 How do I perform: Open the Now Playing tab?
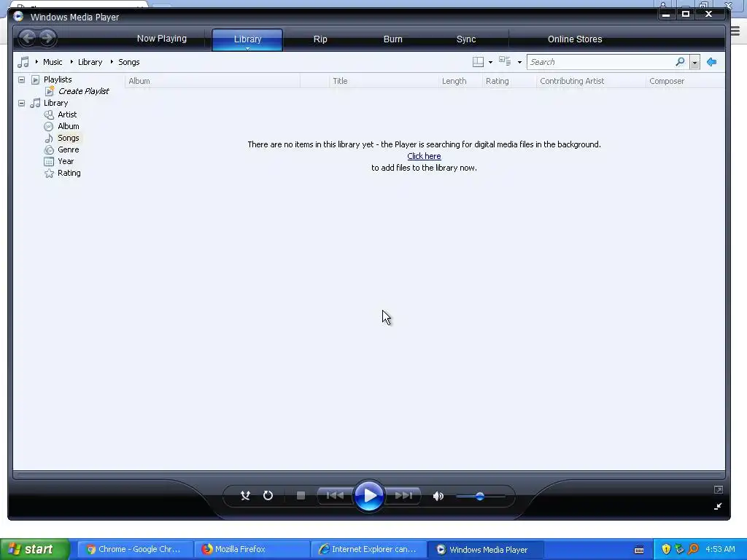click(x=161, y=39)
